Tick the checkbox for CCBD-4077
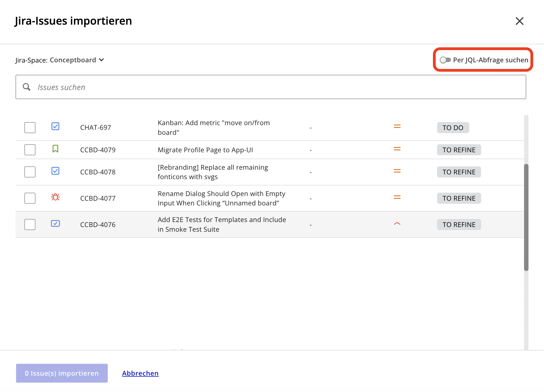The height and width of the screenshot is (392, 544). 30,198
